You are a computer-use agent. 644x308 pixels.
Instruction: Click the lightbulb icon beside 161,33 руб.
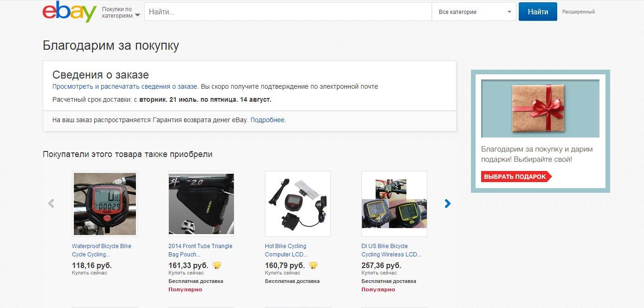217,265
